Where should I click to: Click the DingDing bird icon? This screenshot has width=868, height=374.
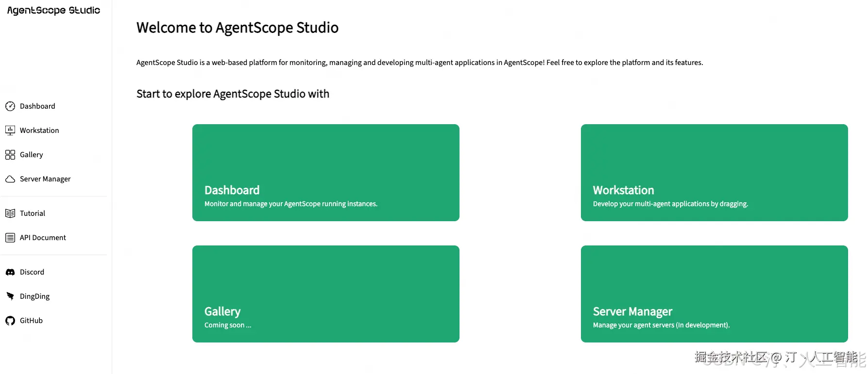point(10,296)
